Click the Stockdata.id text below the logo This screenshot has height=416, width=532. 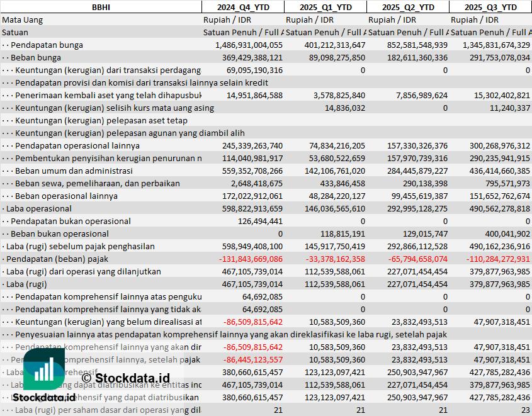pos(44,398)
